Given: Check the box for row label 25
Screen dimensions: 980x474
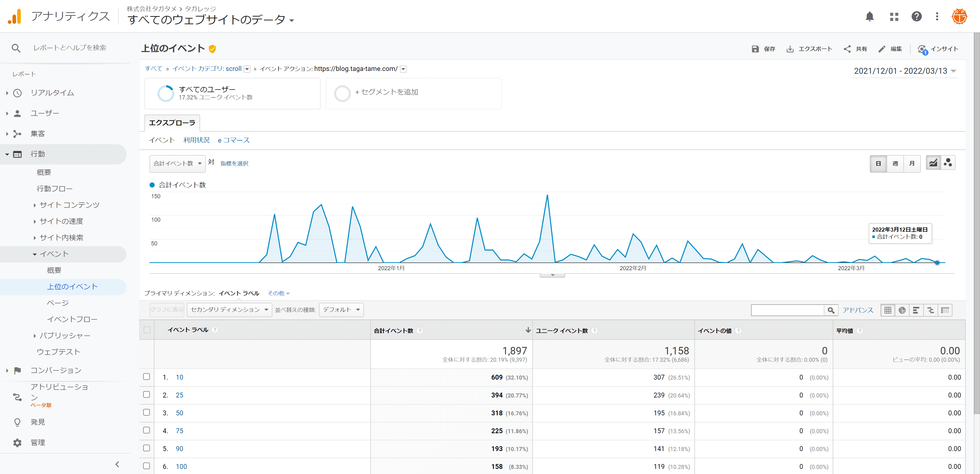Looking at the screenshot, I should [146, 394].
